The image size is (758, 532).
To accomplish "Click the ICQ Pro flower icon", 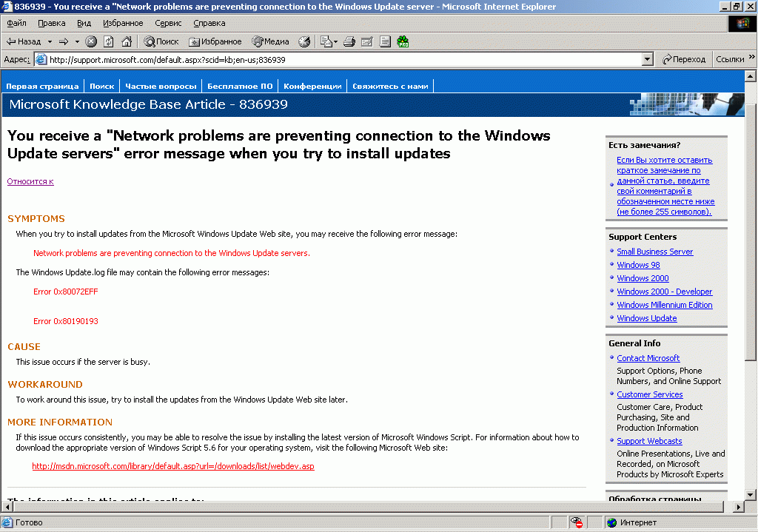I will click(x=403, y=41).
